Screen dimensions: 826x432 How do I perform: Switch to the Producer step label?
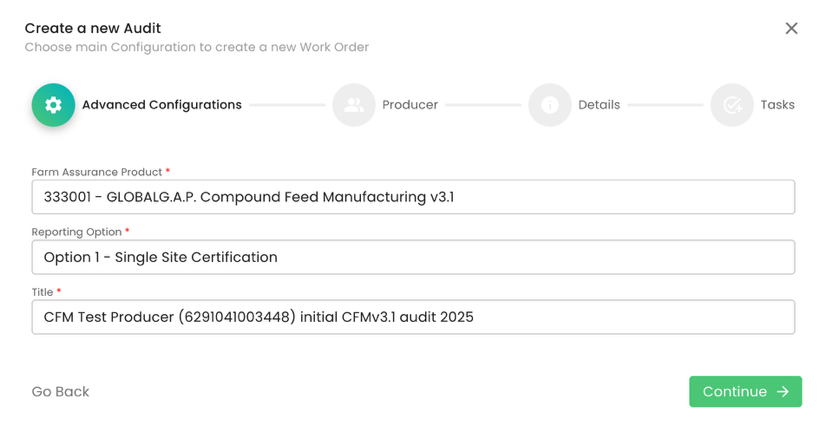coord(410,105)
